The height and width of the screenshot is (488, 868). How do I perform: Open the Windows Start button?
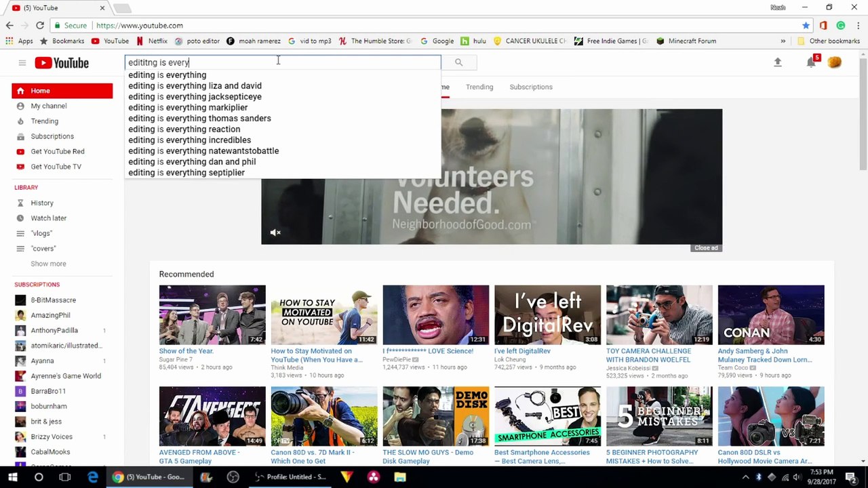[13, 477]
